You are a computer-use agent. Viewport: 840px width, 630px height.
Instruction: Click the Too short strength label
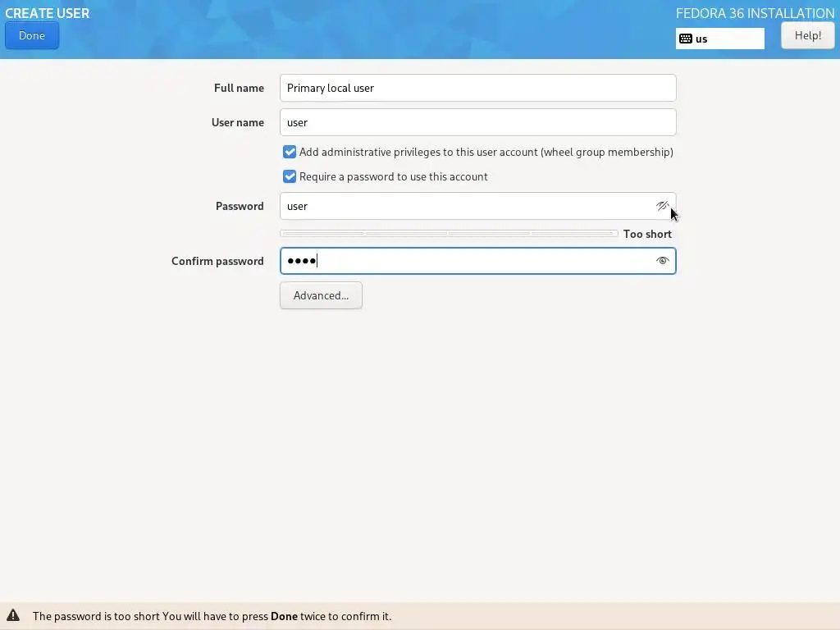(647, 234)
